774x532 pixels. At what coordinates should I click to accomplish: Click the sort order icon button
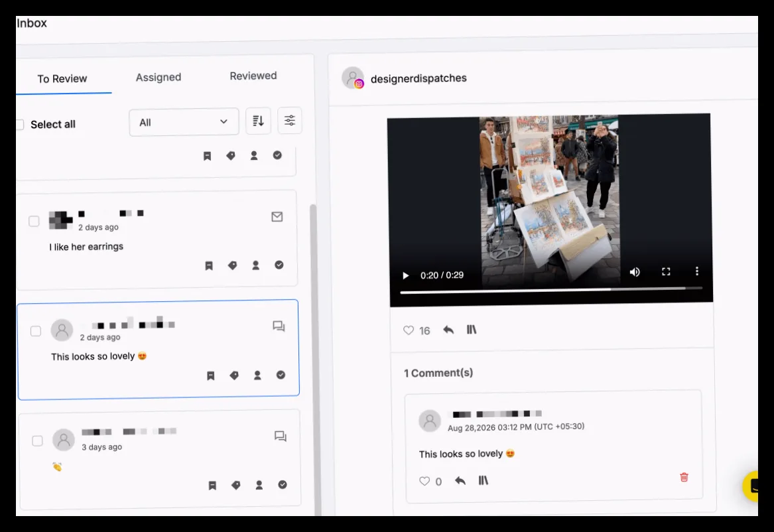(x=258, y=121)
